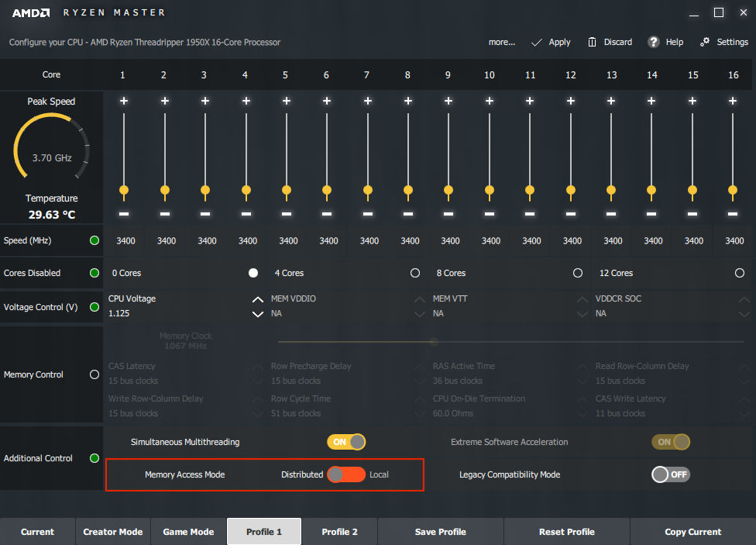The image size is (756, 545).
Task: Toggle Extreme Software Acceleration switch
Action: pyautogui.click(x=671, y=442)
